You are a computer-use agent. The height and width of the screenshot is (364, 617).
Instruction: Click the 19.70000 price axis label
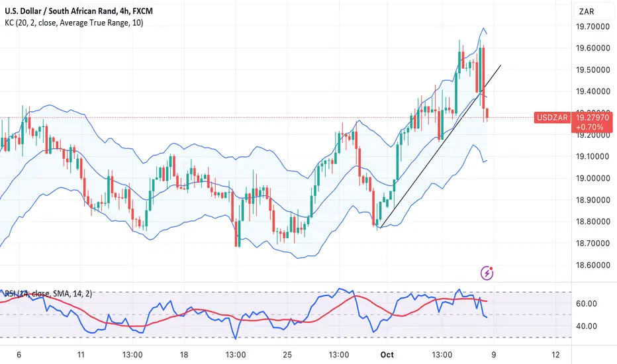593,26
